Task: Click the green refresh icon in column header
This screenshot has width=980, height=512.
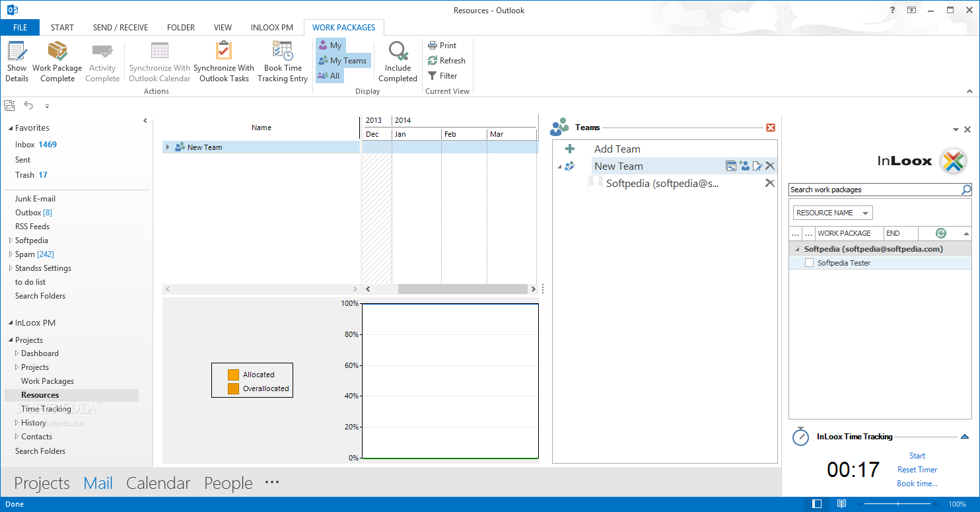Action: tap(941, 233)
